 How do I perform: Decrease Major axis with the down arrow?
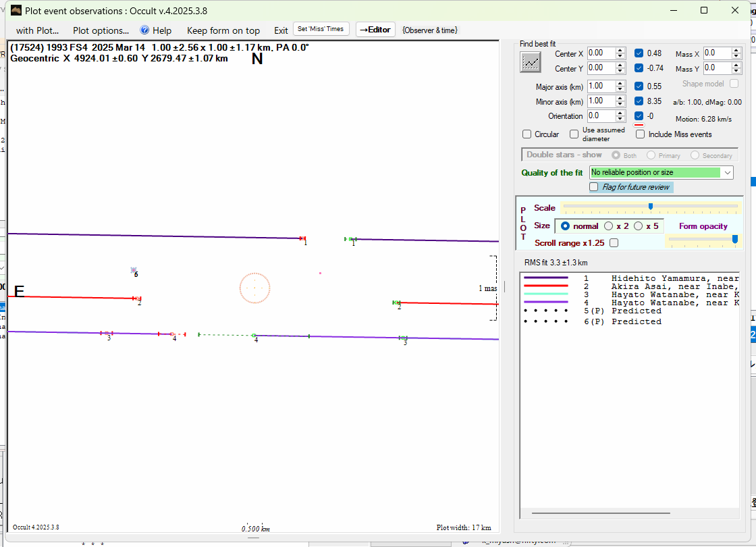click(620, 89)
